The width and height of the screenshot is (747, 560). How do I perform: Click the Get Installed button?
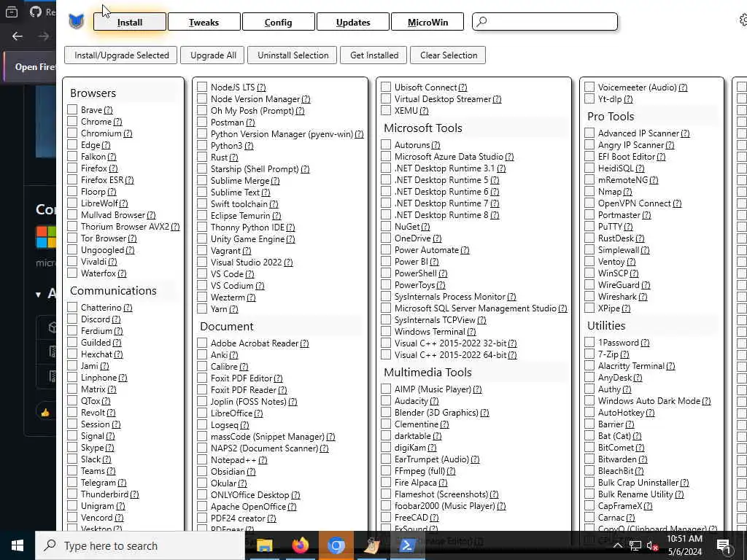click(374, 55)
